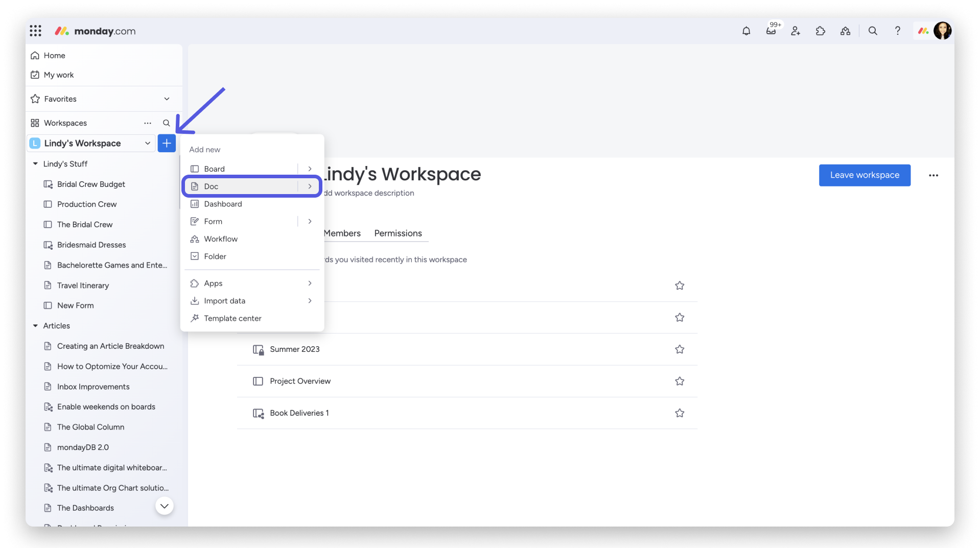This screenshot has height=548, width=980.
Task: Star the Project Overview board
Action: click(680, 381)
